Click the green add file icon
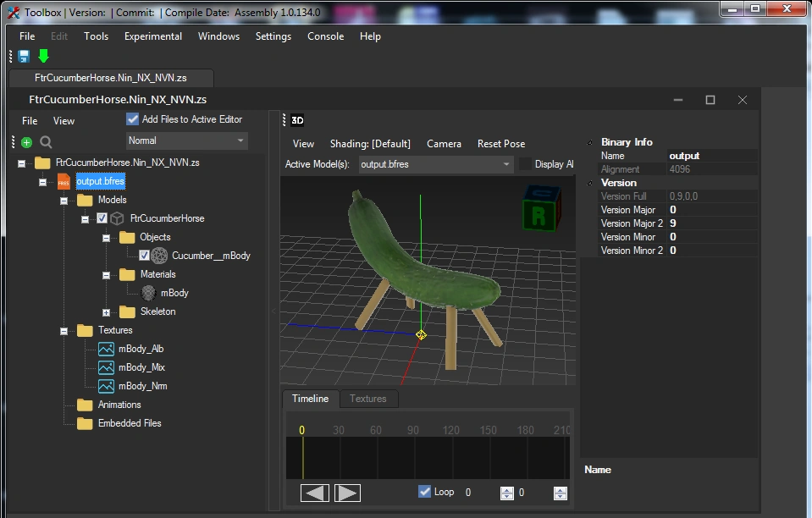 (x=27, y=142)
